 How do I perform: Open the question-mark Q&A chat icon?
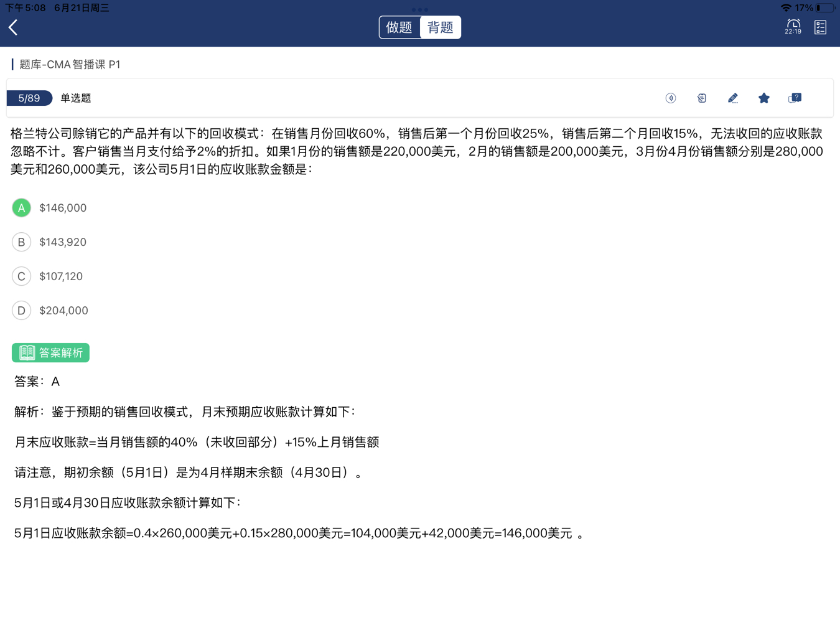[795, 98]
